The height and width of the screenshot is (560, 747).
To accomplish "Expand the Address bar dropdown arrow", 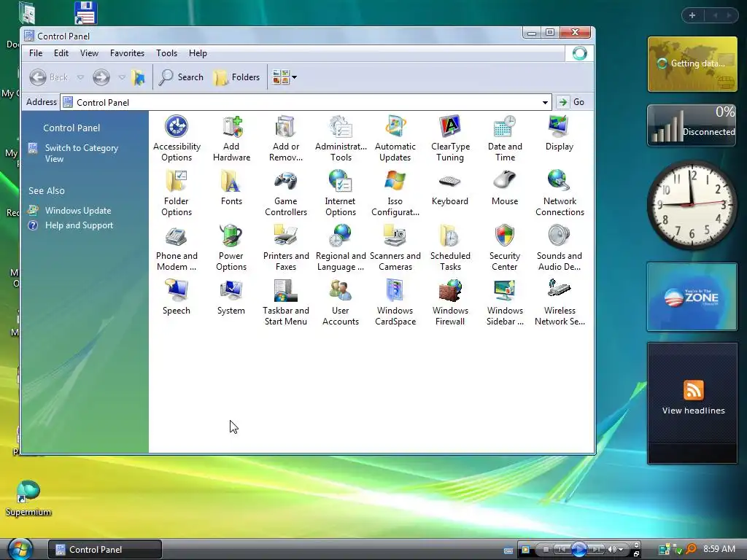I will tap(545, 102).
